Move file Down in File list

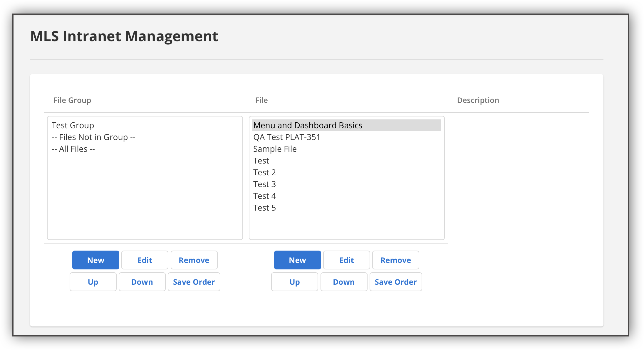pyautogui.click(x=344, y=282)
